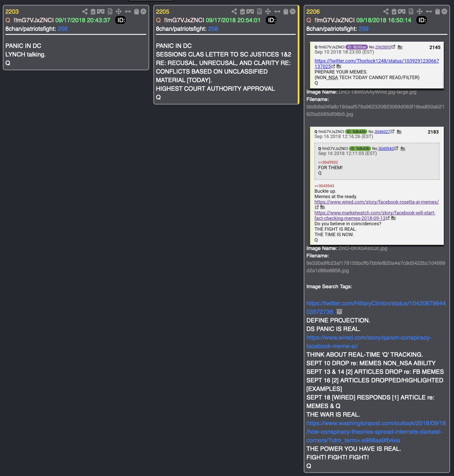
Task: Click horizontal arrows icon on post 2206
Action: tap(429, 11)
